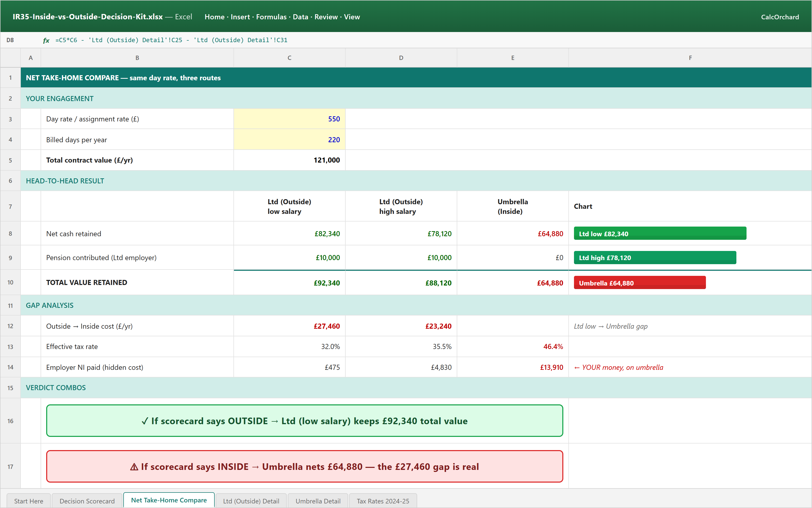Switch to the Decision Scorecard sheet
The width and height of the screenshot is (812, 508).
coord(87,501)
